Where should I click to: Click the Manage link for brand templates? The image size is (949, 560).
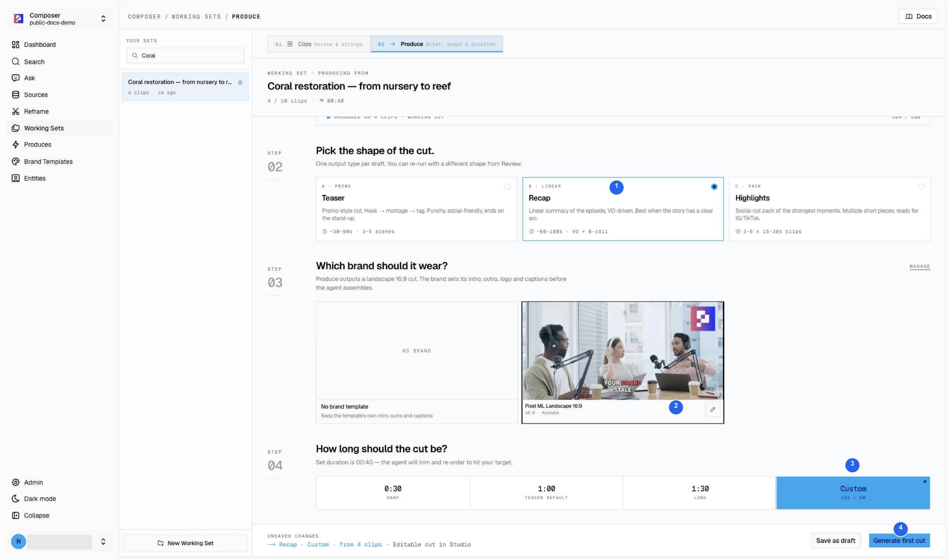click(x=920, y=266)
